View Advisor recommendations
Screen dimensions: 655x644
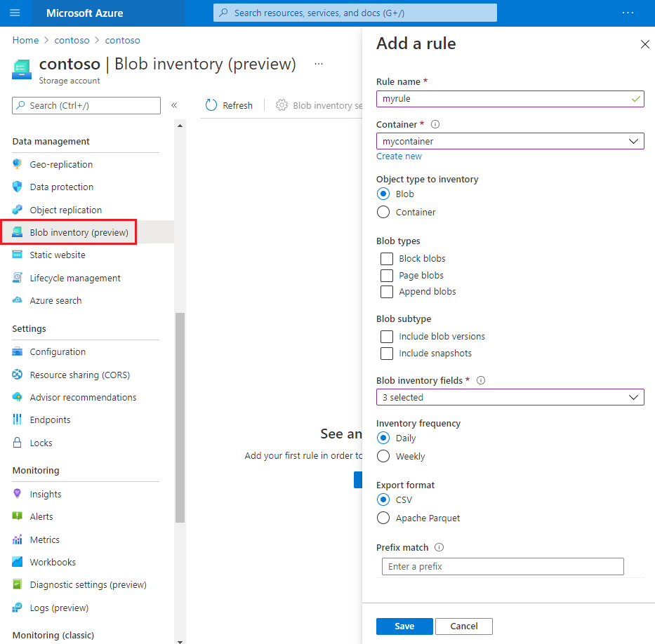click(84, 396)
